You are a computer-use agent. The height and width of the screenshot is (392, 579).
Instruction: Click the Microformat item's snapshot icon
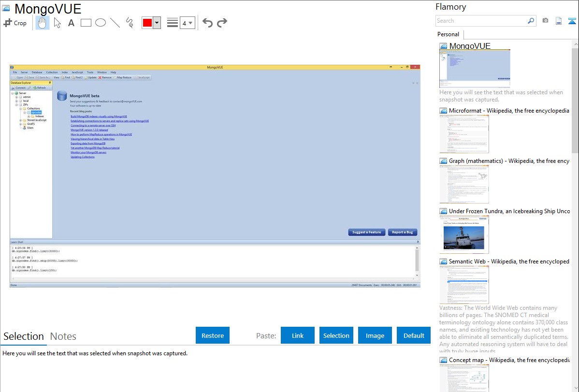click(x=443, y=111)
